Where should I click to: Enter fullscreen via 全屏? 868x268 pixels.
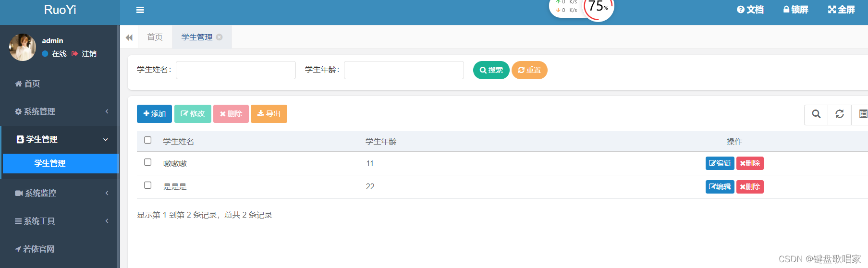[842, 10]
